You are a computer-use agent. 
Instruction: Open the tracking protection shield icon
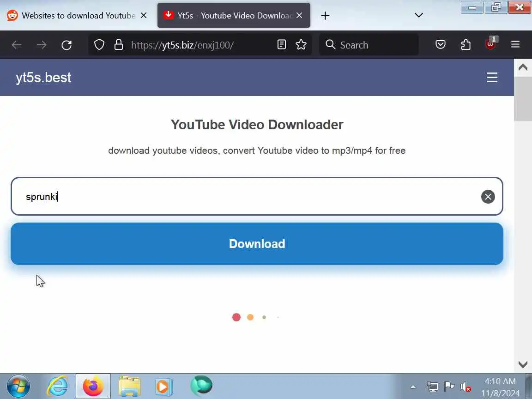(99, 44)
